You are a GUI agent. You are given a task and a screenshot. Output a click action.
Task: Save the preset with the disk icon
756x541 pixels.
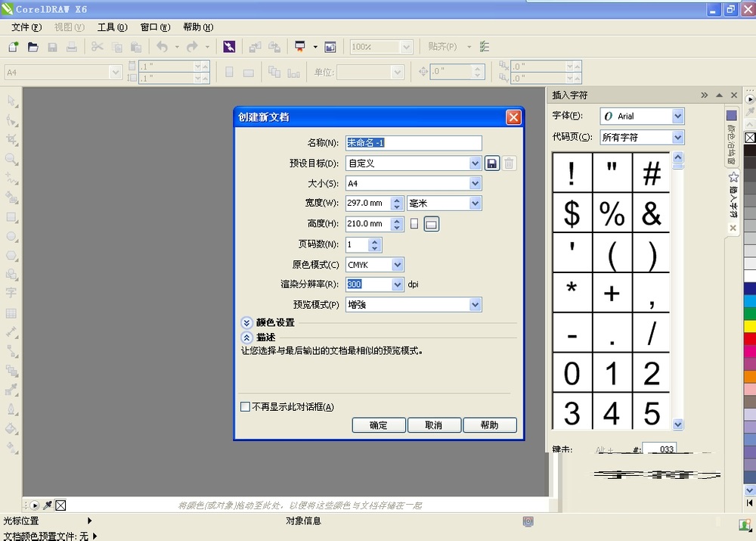click(492, 163)
